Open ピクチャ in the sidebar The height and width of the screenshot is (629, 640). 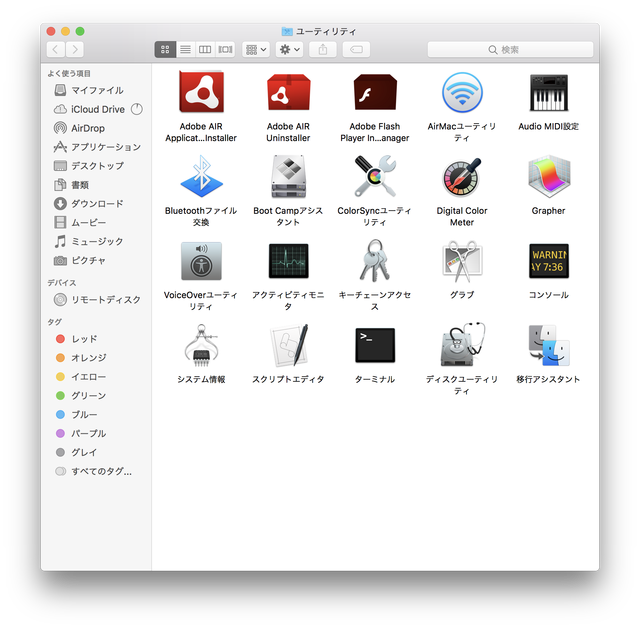[96, 260]
